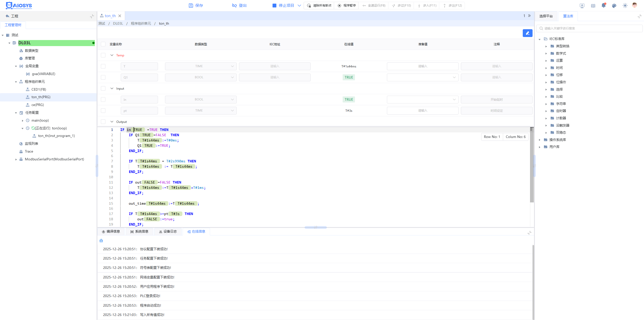Click the monitor device icon in top bar
This screenshot has height=320, width=644.
(x=582, y=6)
